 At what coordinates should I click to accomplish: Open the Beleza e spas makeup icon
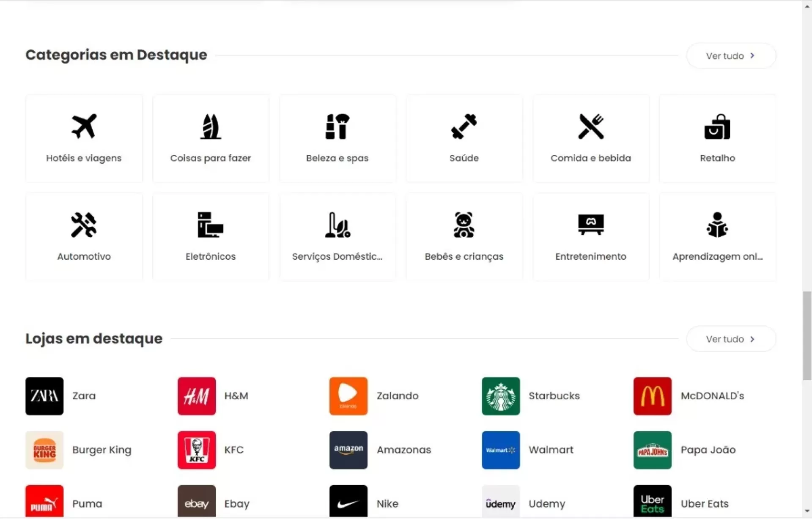pos(337,126)
